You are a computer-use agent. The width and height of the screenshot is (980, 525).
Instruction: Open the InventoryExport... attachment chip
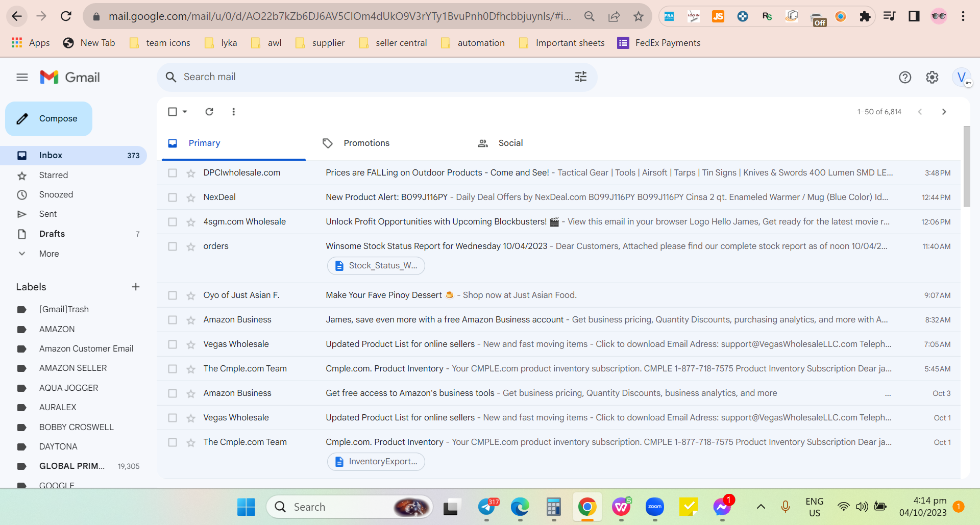(x=376, y=462)
